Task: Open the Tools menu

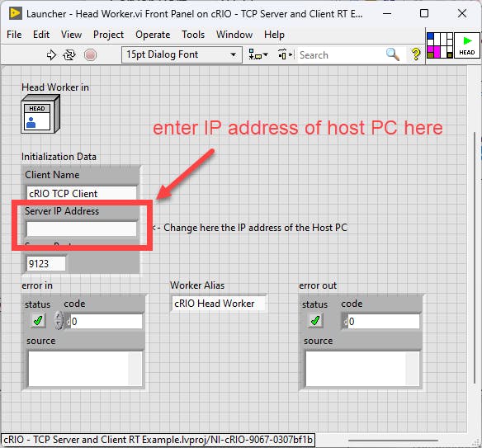Action: [x=193, y=35]
